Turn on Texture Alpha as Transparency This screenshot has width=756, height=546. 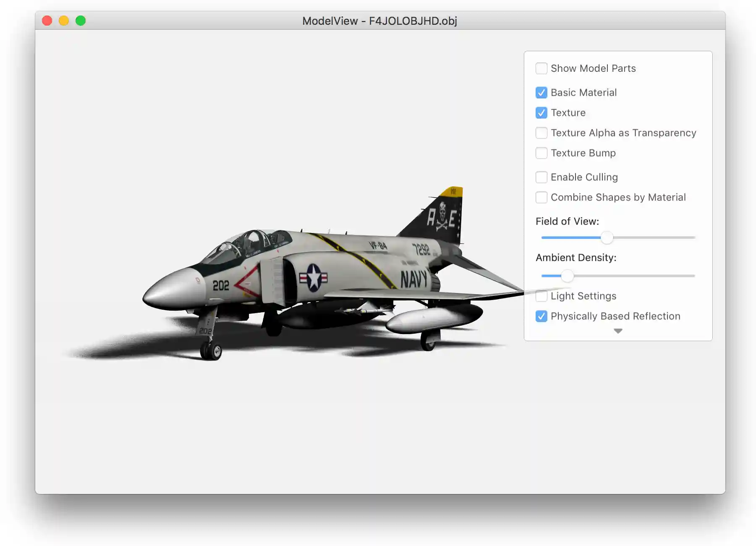tap(541, 133)
